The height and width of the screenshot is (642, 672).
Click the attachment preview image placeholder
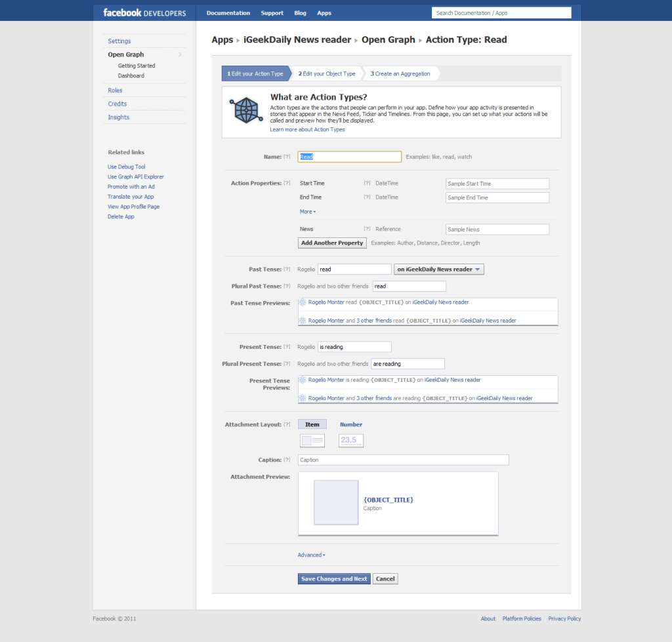click(x=336, y=502)
